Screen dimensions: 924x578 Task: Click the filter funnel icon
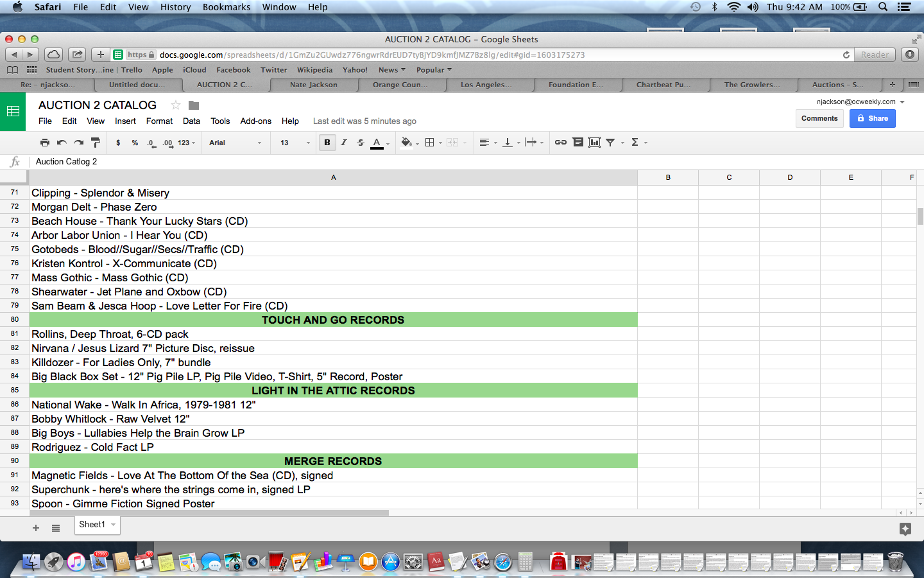[x=610, y=143]
